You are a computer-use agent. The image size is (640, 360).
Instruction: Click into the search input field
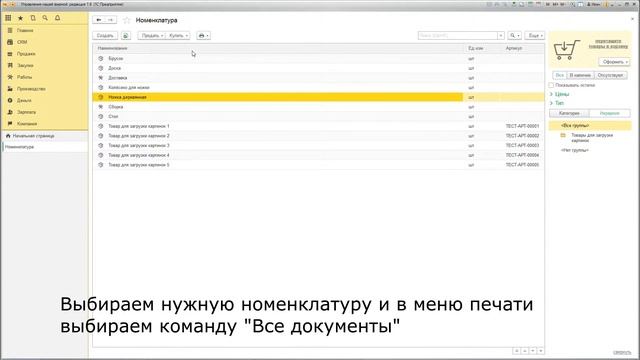pos(458,36)
